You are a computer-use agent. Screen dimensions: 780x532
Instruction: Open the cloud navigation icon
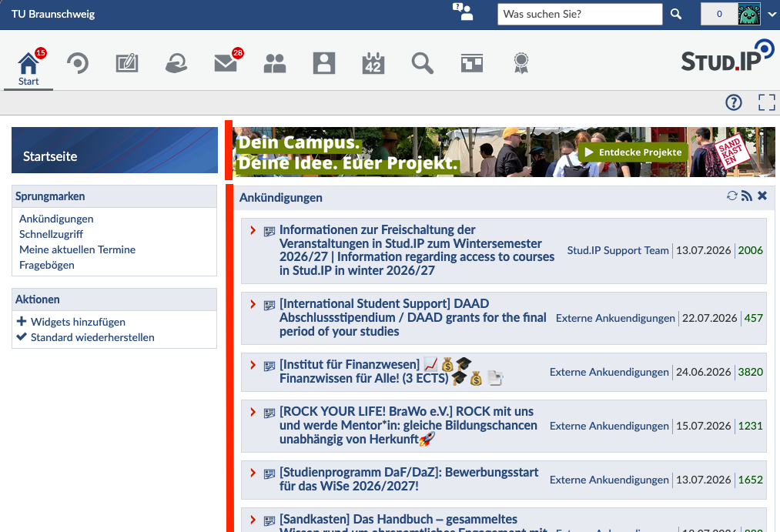pyautogui.click(x=176, y=64)
